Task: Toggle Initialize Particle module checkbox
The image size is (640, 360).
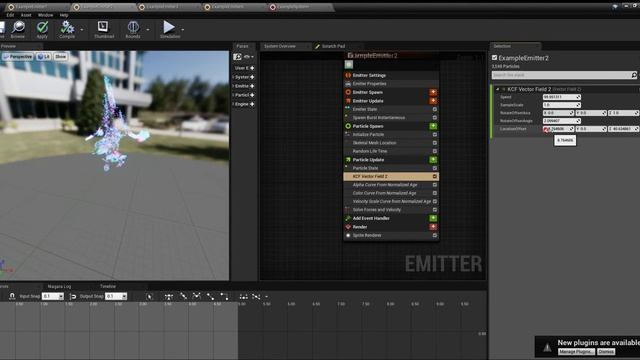Action: tap(435, 134)
